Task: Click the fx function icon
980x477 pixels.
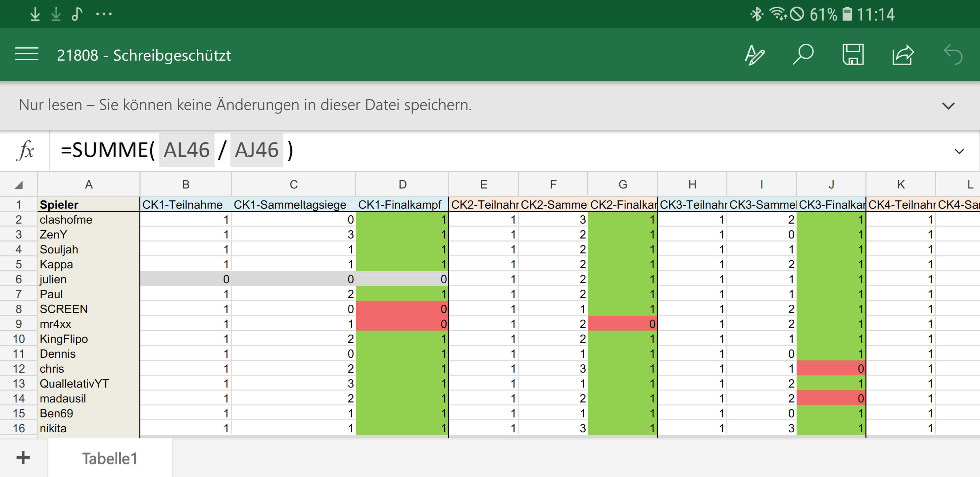Action: 25,150
